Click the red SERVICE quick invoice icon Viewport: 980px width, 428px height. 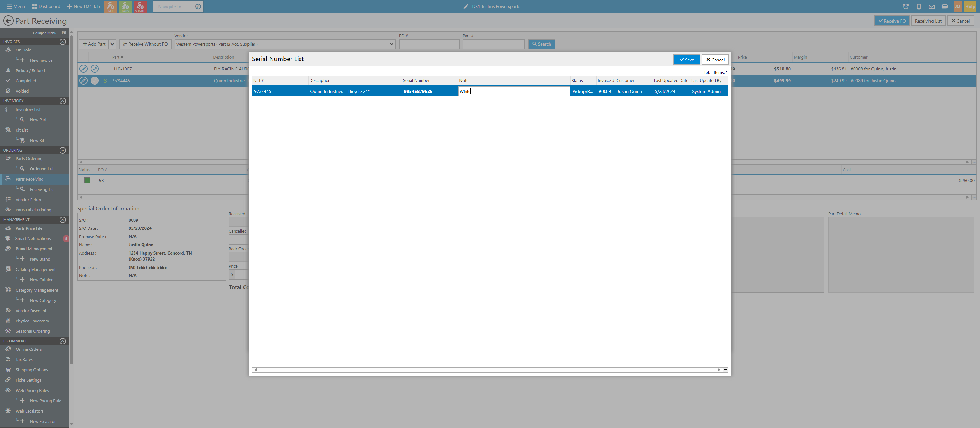140,6
